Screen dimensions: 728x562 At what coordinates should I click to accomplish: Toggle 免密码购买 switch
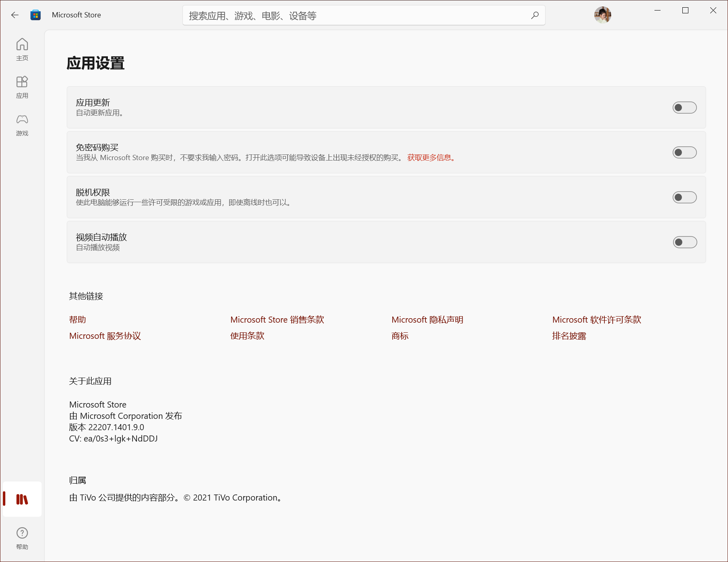[x=684, y=152]
